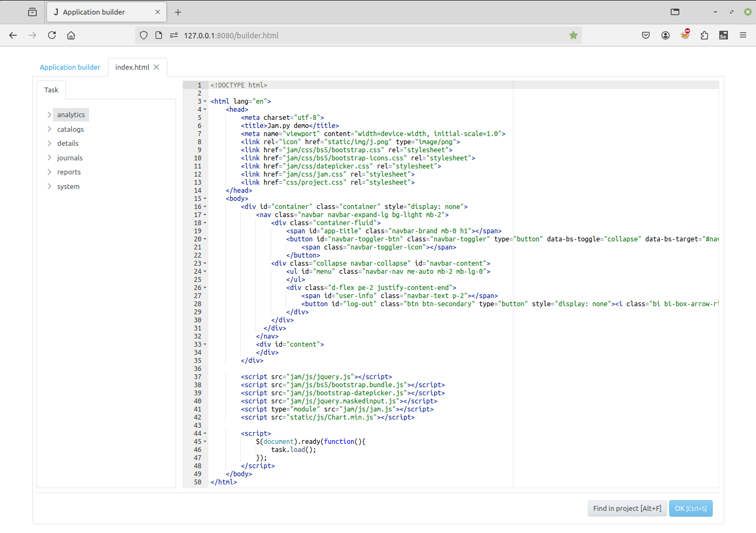Screen dimensions: 756x533
Task: Go to browser home page icon
Action: pos(71,35)
